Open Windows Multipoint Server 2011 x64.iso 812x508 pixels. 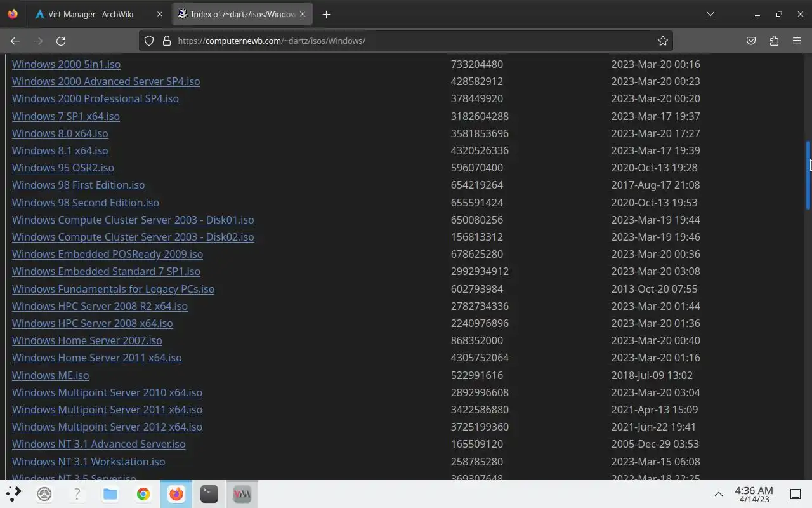[107, 410]
